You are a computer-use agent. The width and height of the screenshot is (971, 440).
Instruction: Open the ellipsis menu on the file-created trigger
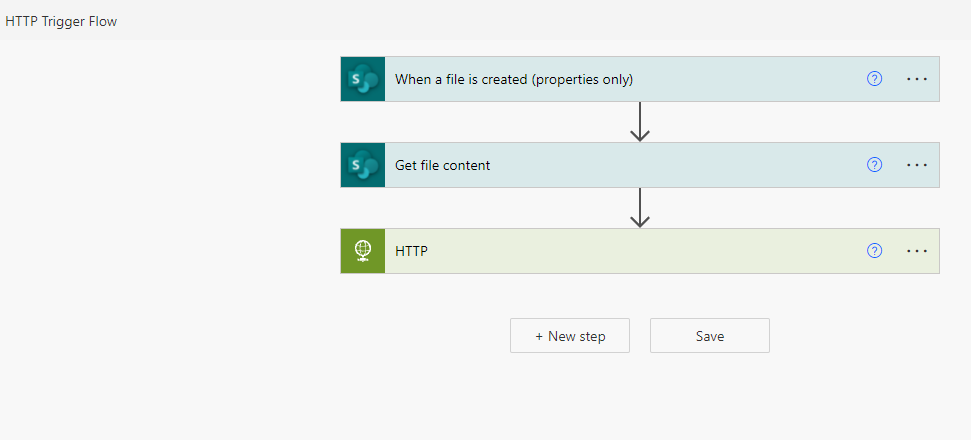click(x=917, y=79)
